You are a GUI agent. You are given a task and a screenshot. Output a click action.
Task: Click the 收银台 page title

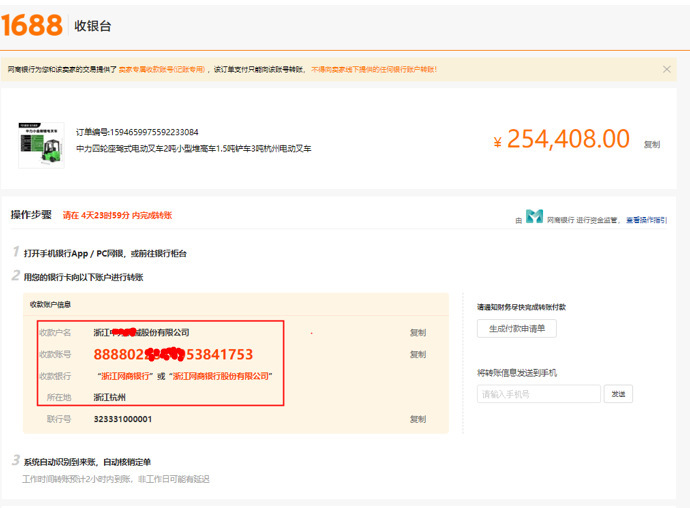tap(93, 27)
